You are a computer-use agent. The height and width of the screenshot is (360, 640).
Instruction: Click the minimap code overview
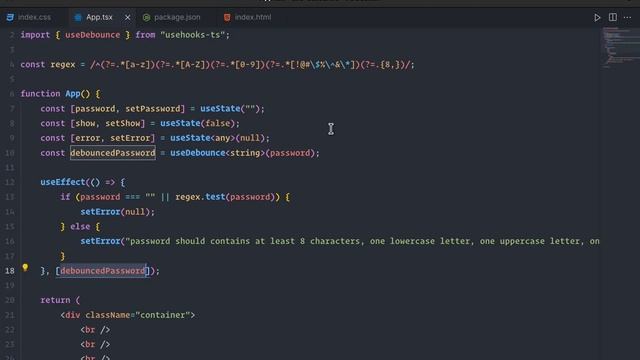click(x=620, y=47)
